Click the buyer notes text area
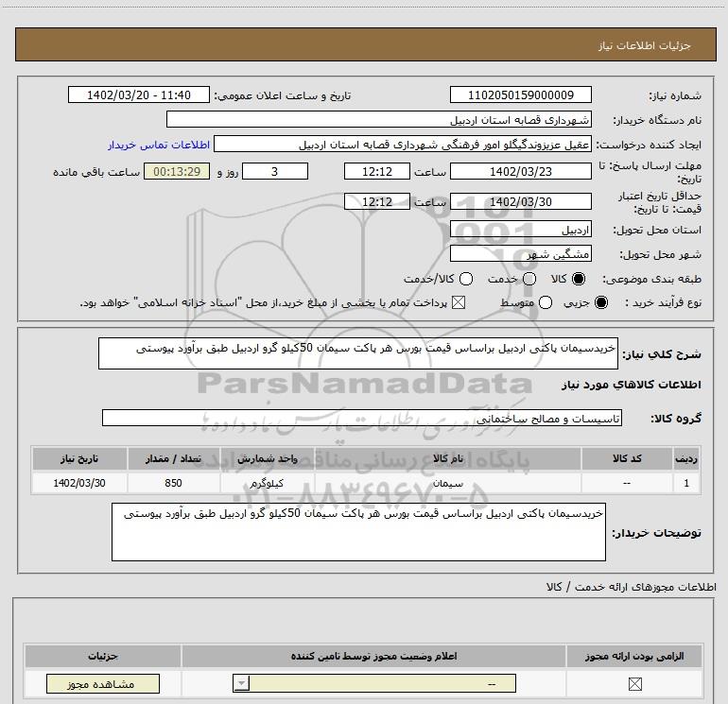This screenshot has height=704, width=728. point(358,532)
